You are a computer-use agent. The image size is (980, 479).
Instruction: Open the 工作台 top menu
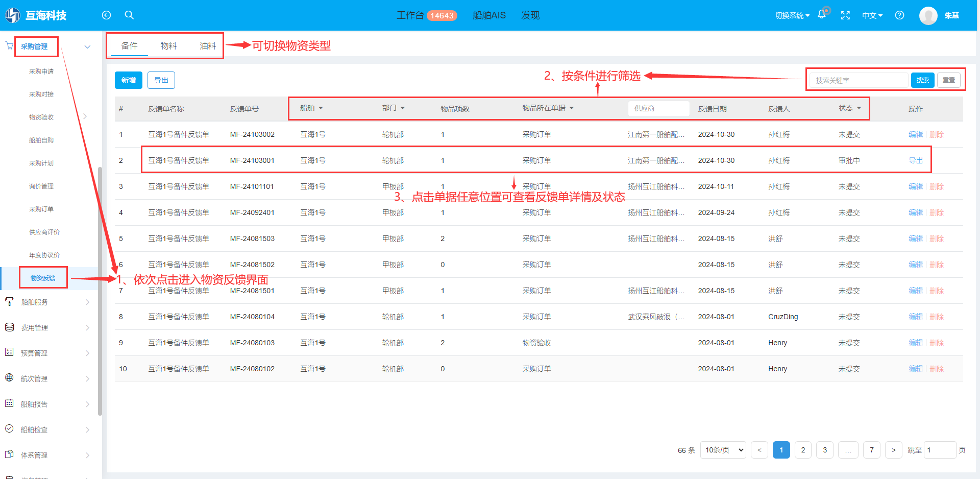[427, 15]
